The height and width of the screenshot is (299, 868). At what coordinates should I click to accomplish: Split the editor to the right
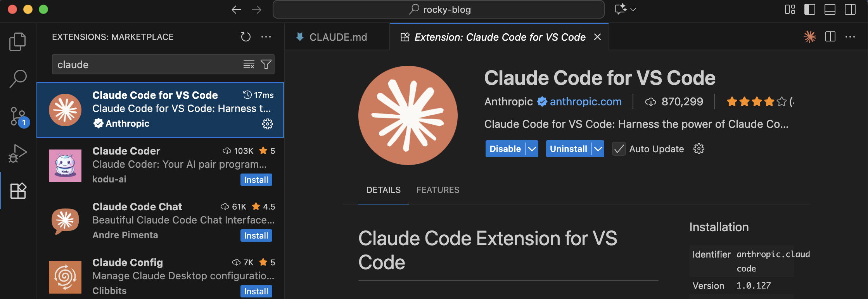[830, 37]
